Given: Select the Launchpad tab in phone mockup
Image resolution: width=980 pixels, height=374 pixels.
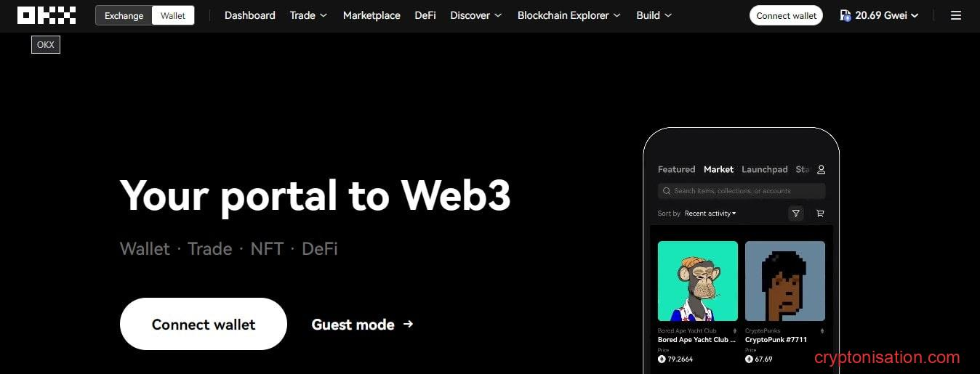Looking at the screenshot, I should pyautogui.click(x=765, y=169).
